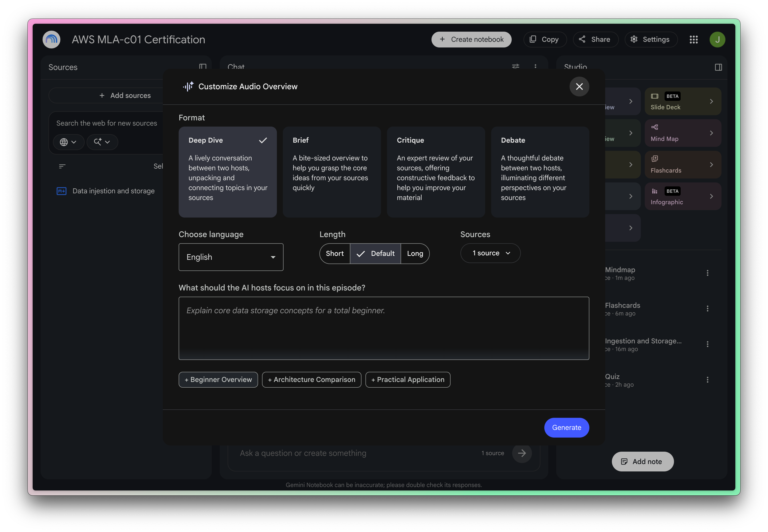The height and width of the screenshot is (532, 768).
Task: Open the Chat more options menu
Action: pyautogui.click(x=535, y=67)
